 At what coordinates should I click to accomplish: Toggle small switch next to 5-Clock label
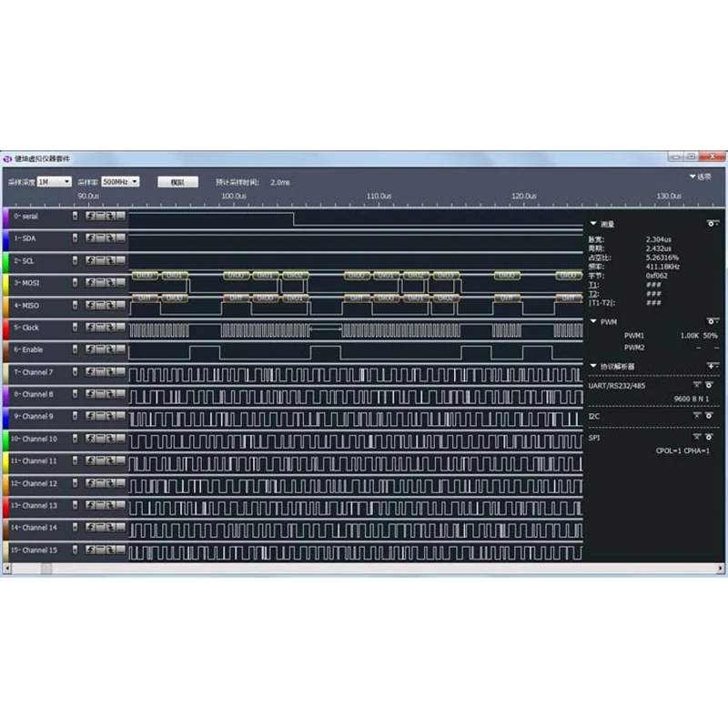(x=75, y=328)
